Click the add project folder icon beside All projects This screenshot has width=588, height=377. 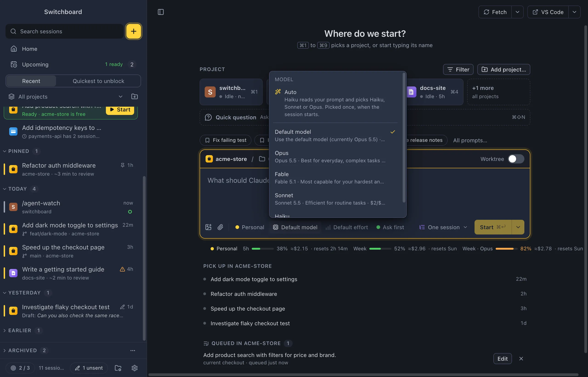coord(135,97)
